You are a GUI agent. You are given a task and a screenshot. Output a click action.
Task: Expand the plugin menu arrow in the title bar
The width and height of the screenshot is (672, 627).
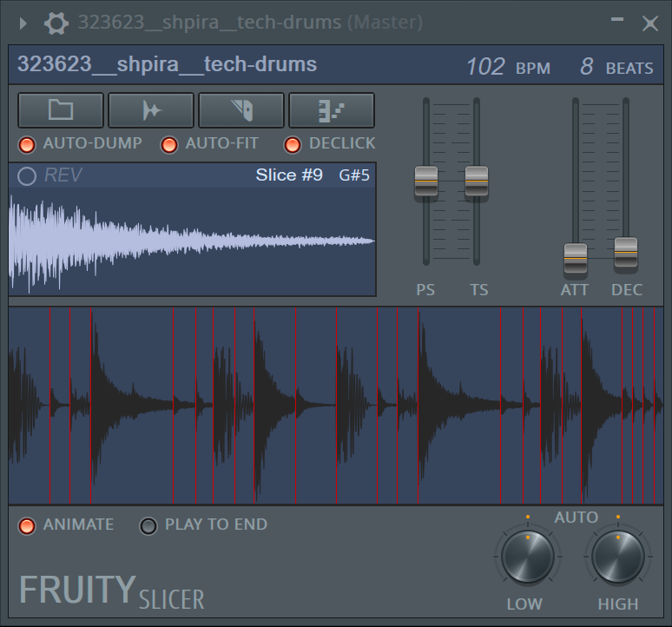click(23, 23)
